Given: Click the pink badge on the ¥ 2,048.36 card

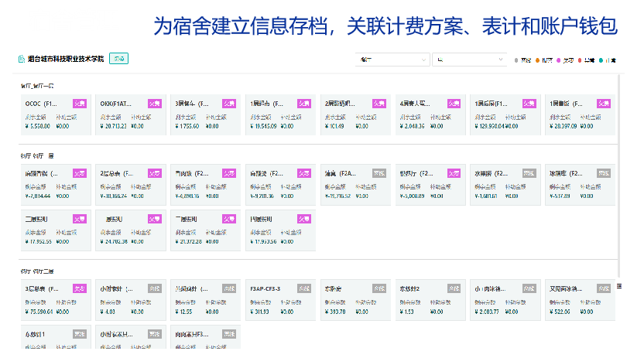Looking at the screenshot, I should point(454,104).
